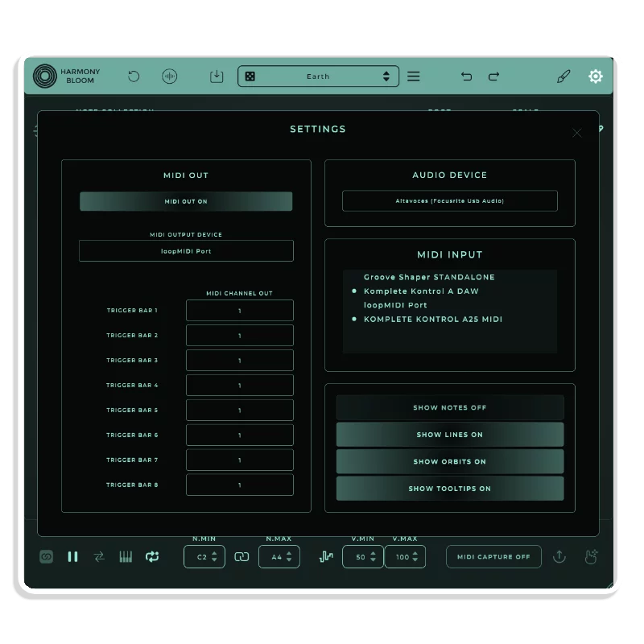The height and width of the screenshot is (644, 644).
Task: Click the reset circular arrow icon
Action: coord(134,76)
